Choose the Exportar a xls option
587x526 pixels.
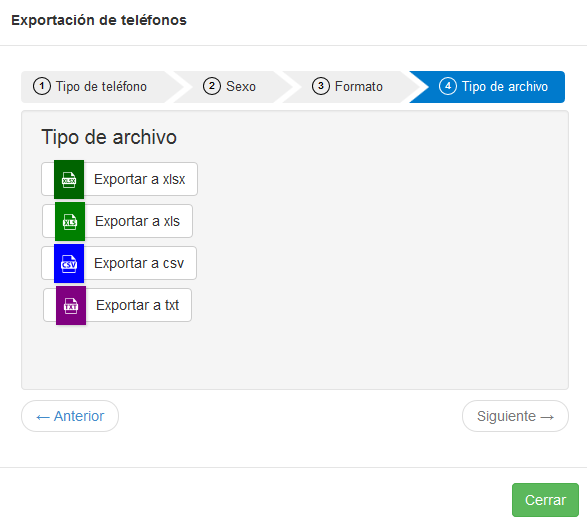(118, 221)
